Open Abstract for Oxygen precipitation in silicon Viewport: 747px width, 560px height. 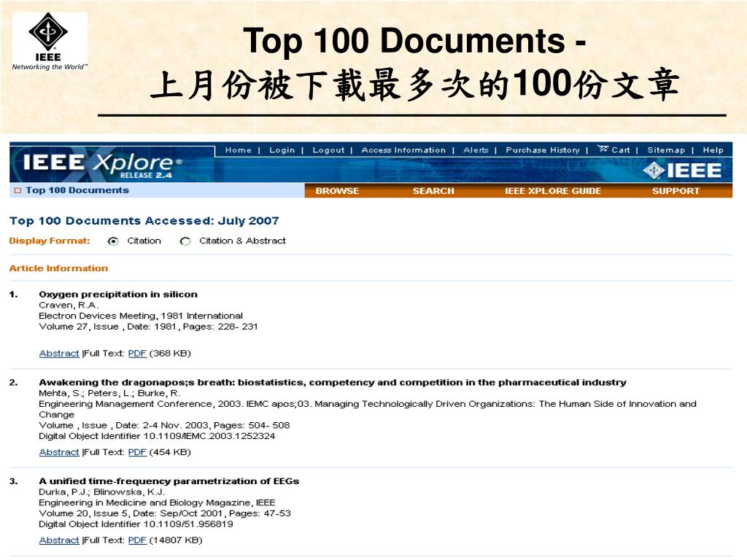pos(59,354)
